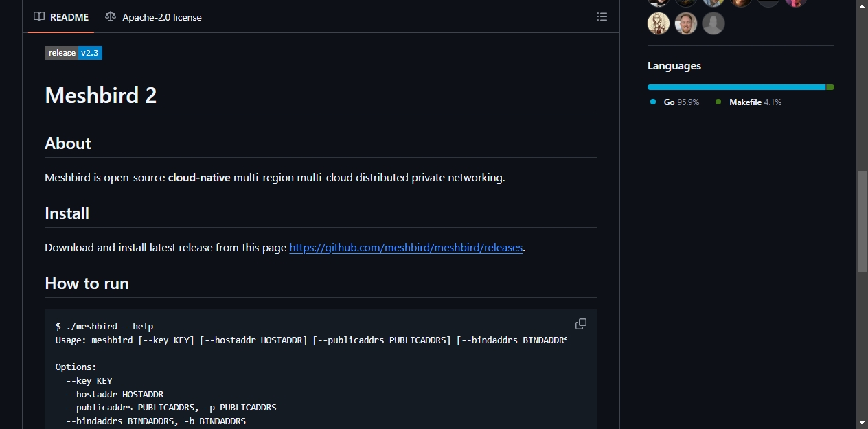Click the scales icon beside Apache-2.0 license
868x429 pixels.
(x=111, y=17)
